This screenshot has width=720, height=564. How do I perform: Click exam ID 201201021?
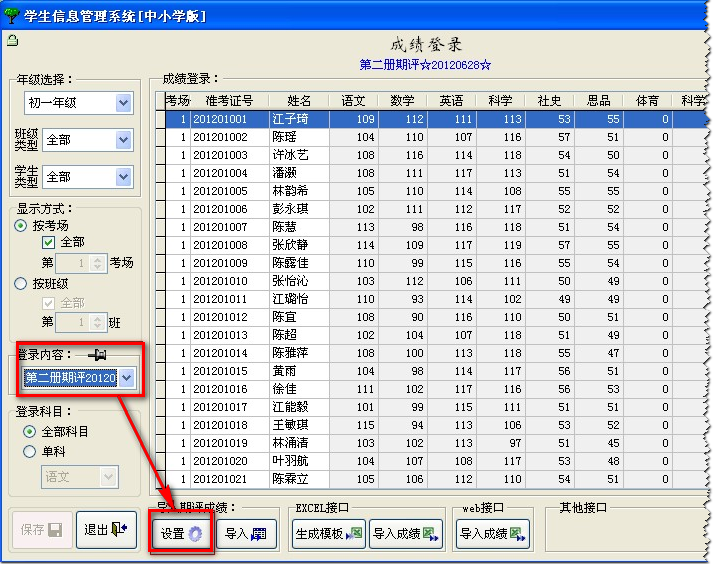coord(220,479)
